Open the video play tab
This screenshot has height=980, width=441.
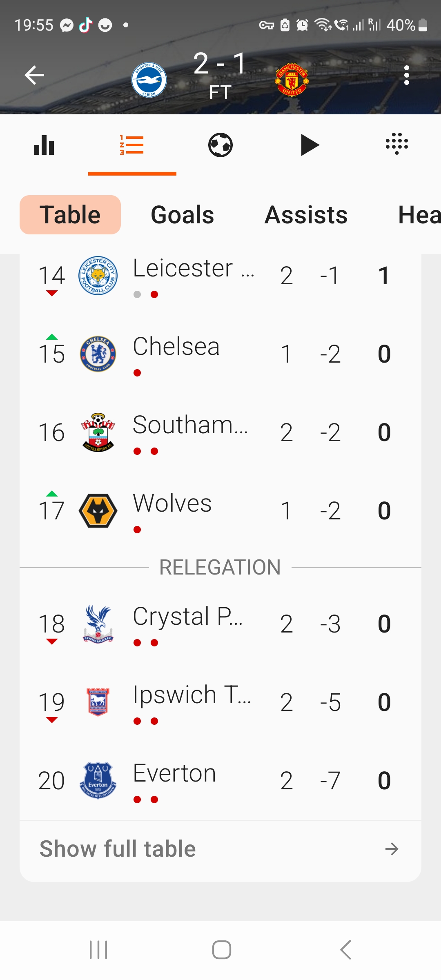point(310,145)
